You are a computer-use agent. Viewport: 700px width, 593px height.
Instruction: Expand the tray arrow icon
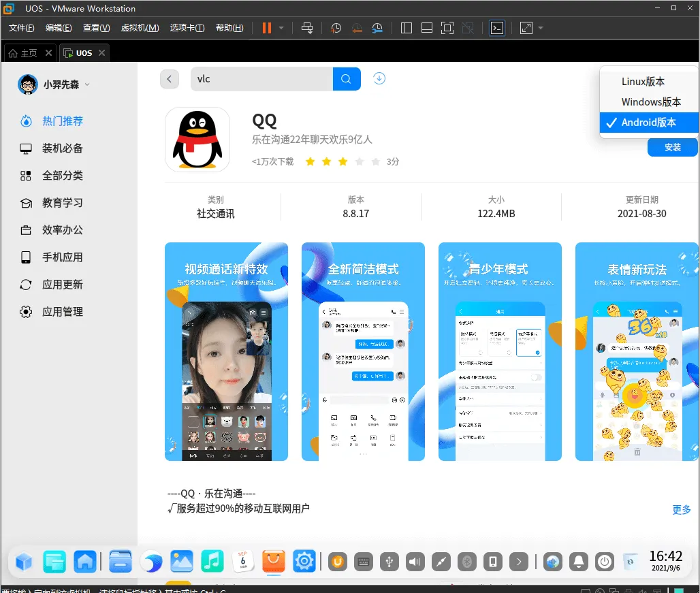coord(519,562)
